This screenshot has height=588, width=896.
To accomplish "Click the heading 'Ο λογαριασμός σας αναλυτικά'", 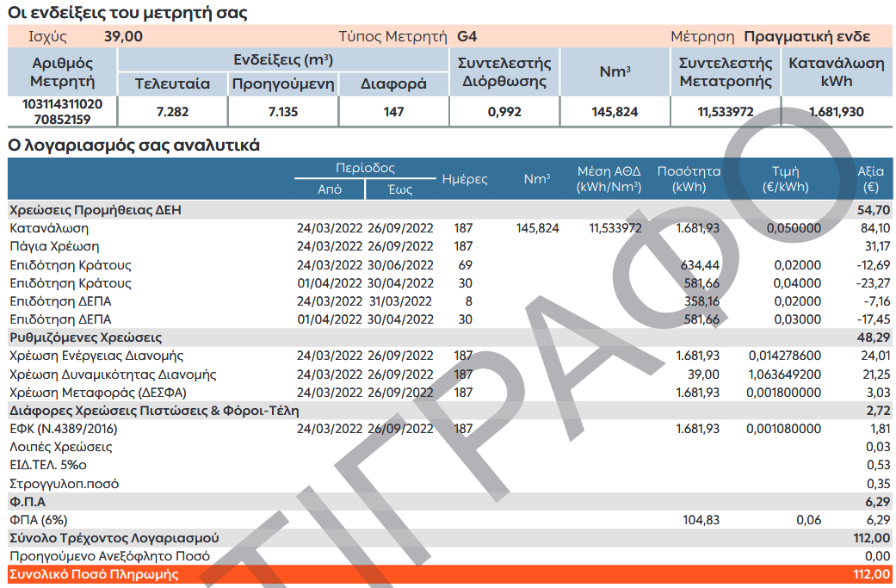I will click(x=133, y=145).
